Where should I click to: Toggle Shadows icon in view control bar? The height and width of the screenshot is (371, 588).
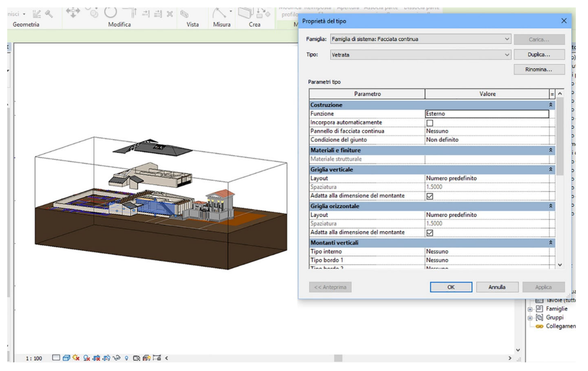[x=86, y=358]
